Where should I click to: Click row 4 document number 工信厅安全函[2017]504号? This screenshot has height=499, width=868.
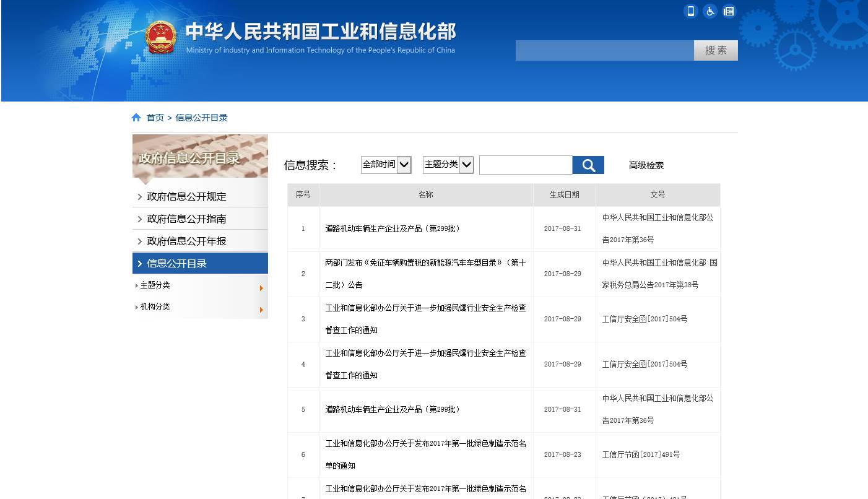pyautogui.click(x=645, y=364)
